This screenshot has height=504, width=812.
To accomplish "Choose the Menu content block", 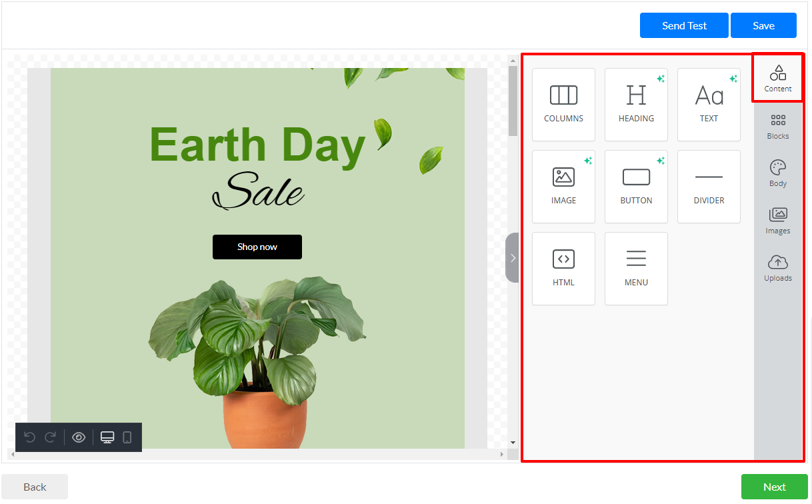I will point(636,269).
